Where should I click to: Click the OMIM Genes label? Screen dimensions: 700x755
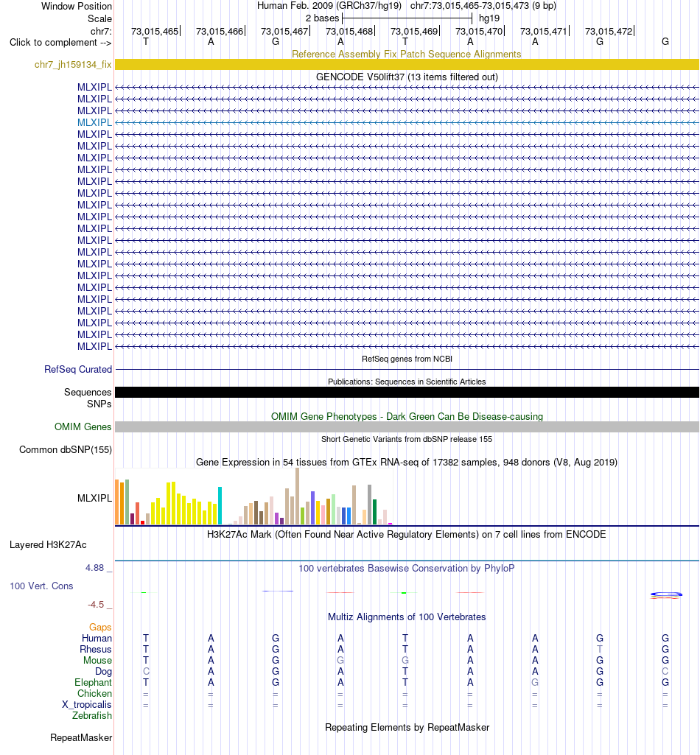83,426
